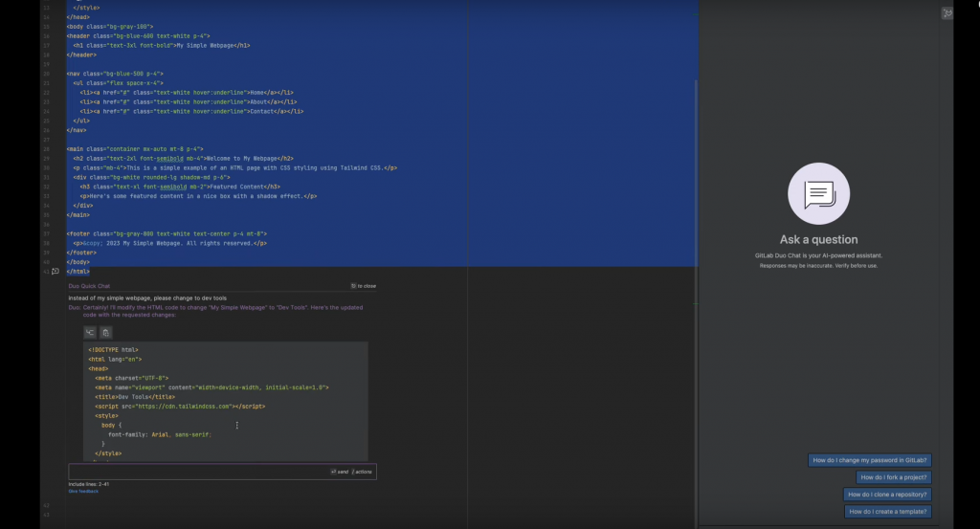Click the '2023 My Simple Webpage' copyright line
The width and height of the screenshot is (980, 529).
170,243
